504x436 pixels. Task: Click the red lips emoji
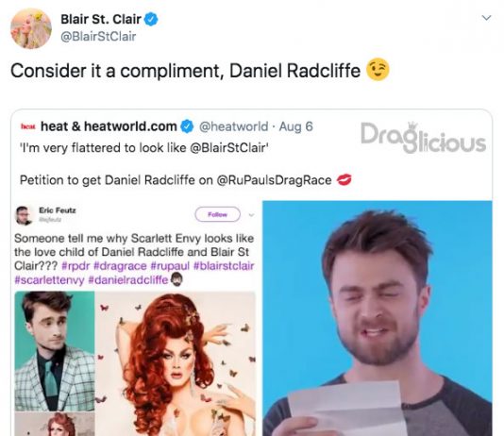(344, 179)
